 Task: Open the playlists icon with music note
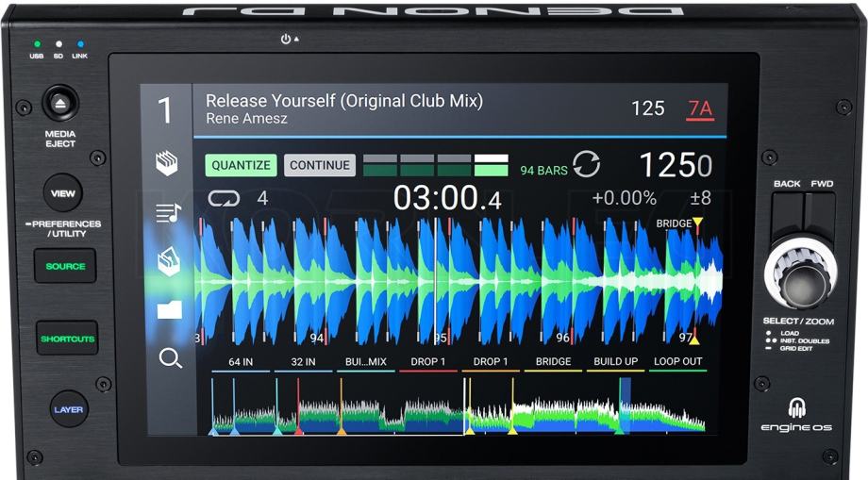(x=168, y=213)
